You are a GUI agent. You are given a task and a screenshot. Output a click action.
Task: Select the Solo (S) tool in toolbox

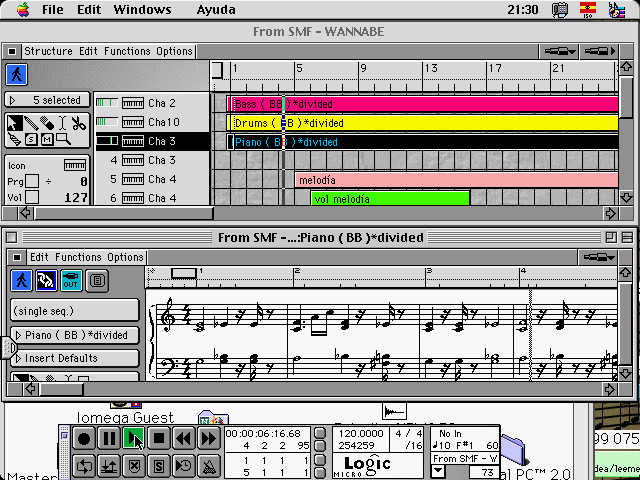coord(31,139)
